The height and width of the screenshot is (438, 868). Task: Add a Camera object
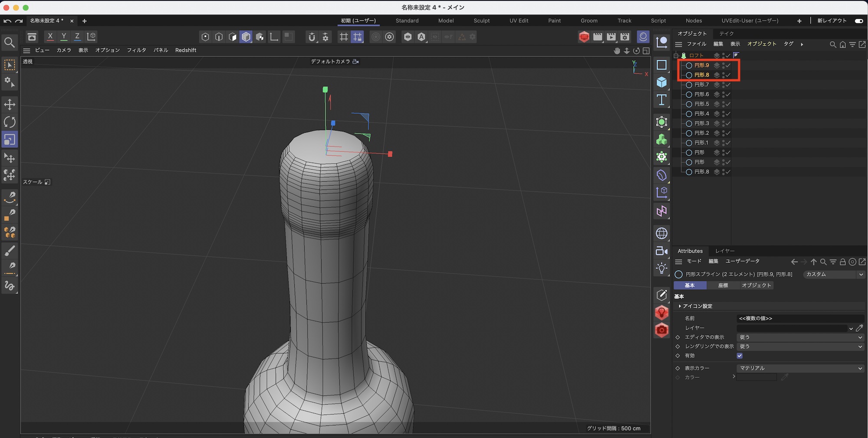(661, 251)
